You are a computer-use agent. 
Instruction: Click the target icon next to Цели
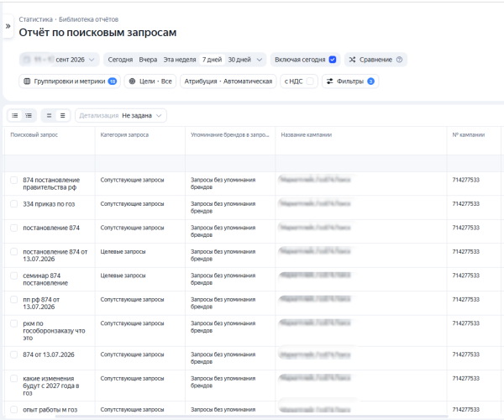click(x=132, y=81)
